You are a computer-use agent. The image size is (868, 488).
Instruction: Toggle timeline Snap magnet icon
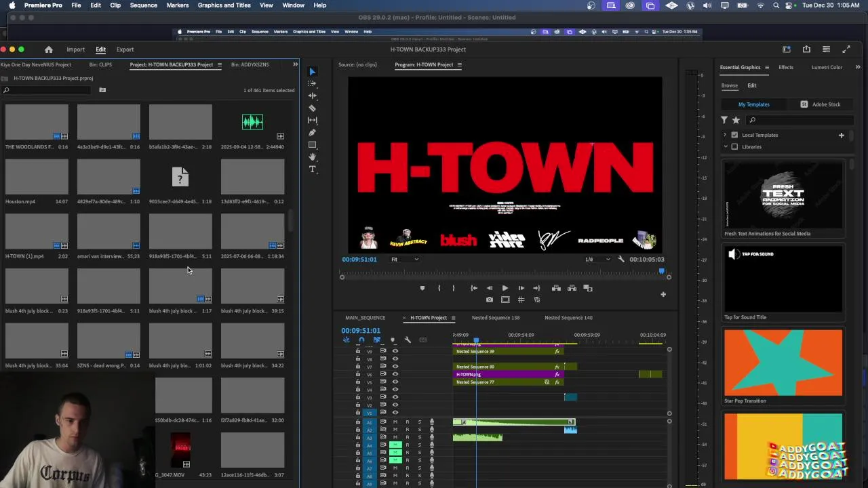tap(361, 340)
